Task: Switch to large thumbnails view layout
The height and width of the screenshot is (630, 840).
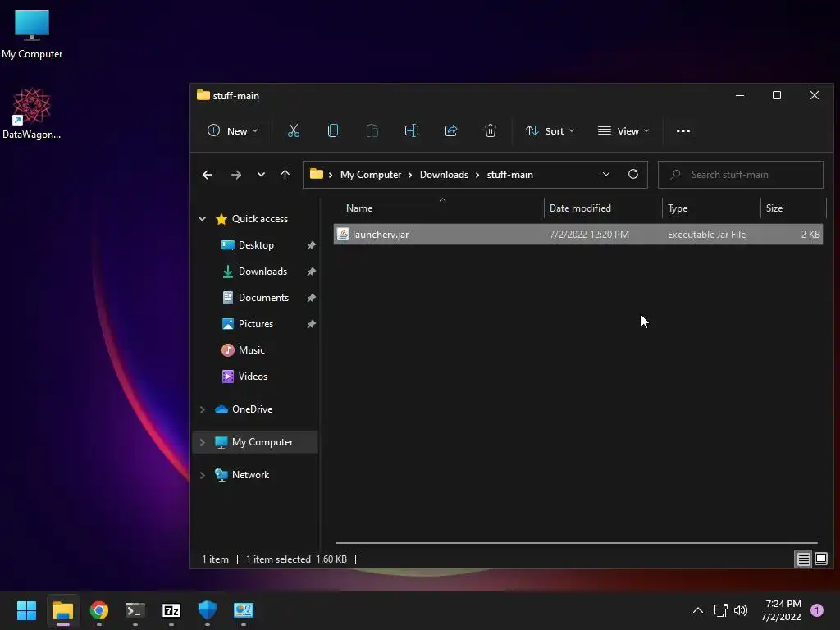Action: [x=820, y=559]
